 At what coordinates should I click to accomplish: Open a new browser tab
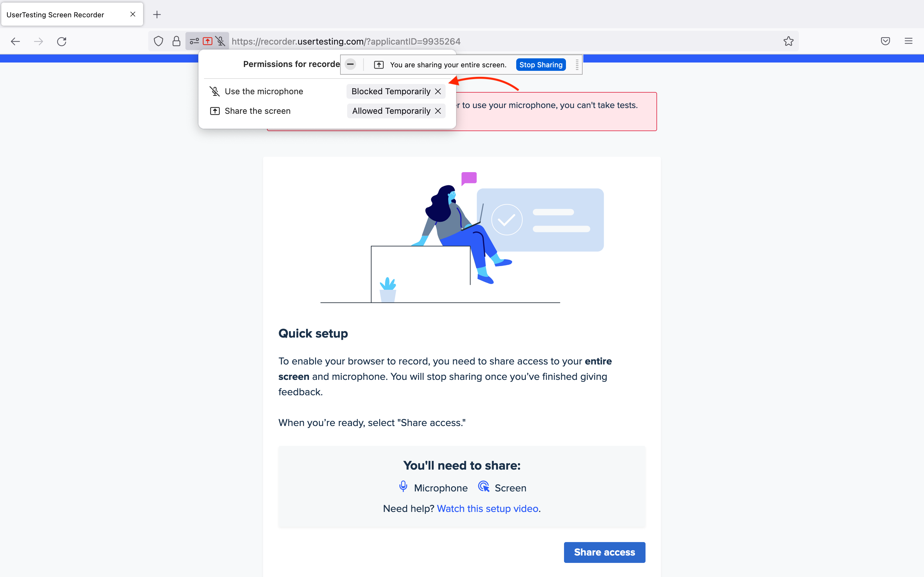coord(157,14)
